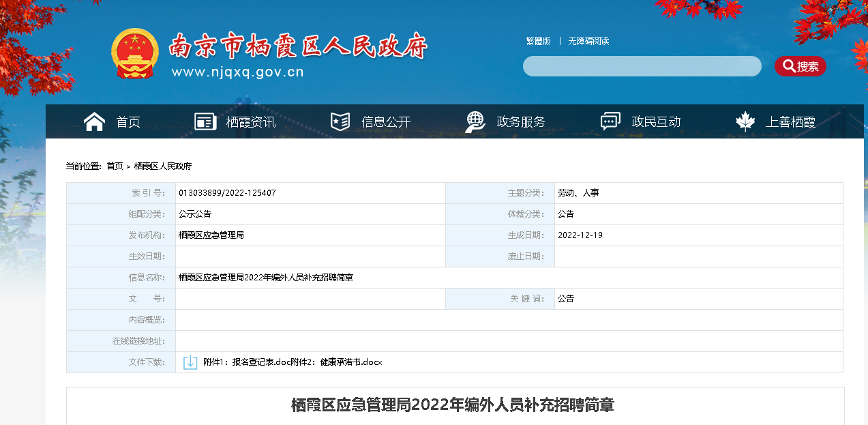
Task: Click the file download arrow icon
Action: coord(190,362)
